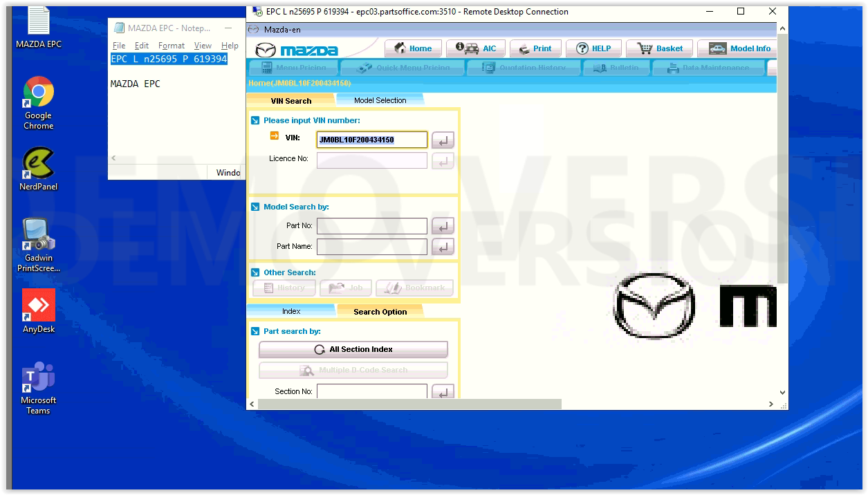Click the horizontal scrollbar thumb in remote window
The image size is (868, 495).
(x=409, y=404)
